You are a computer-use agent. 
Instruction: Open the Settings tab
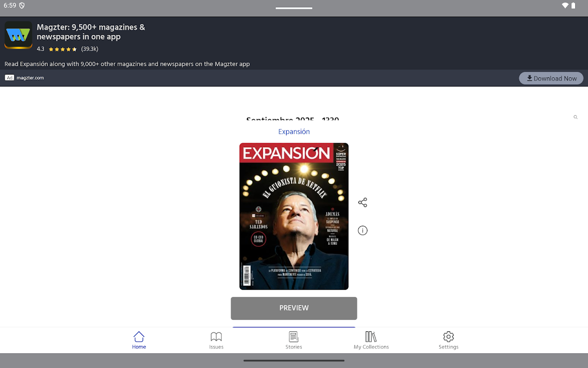click(x=448, y=340)
